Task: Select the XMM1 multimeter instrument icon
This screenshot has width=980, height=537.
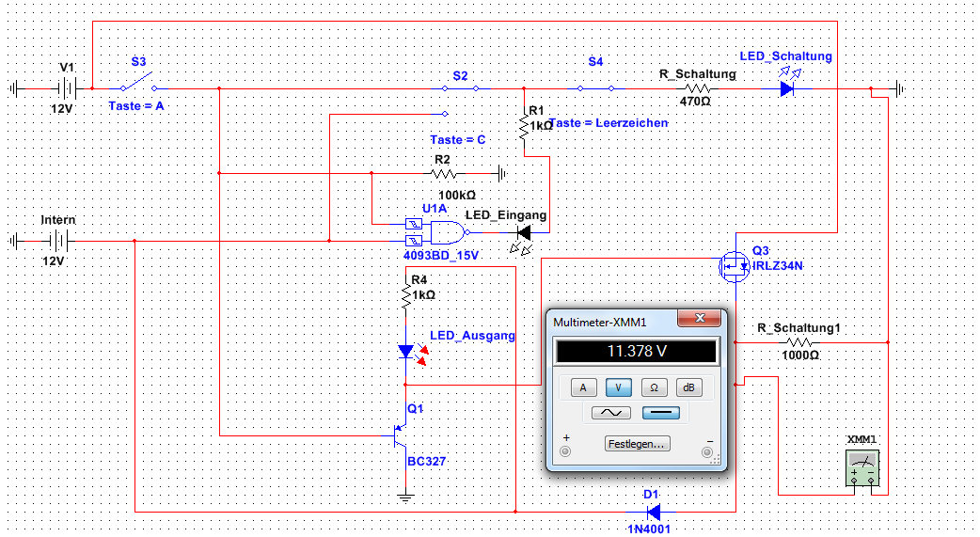Action: tap(862, 467)
